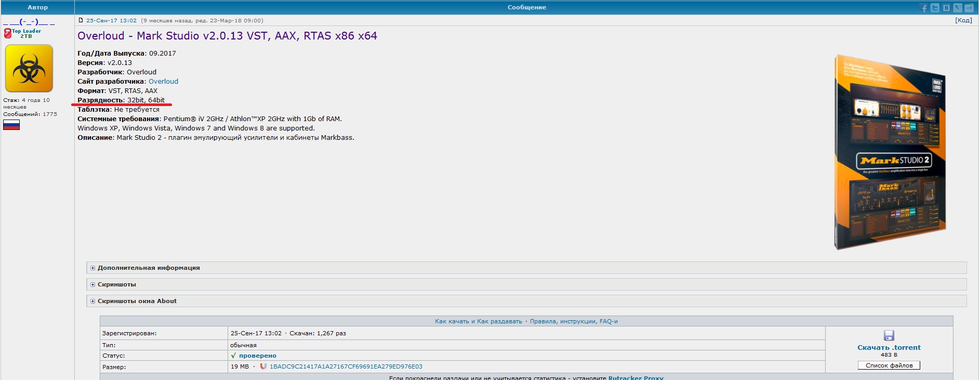Open Правила, инструкции, FAQ-и link
Screen dimensions: 980x380
(574, 321)
